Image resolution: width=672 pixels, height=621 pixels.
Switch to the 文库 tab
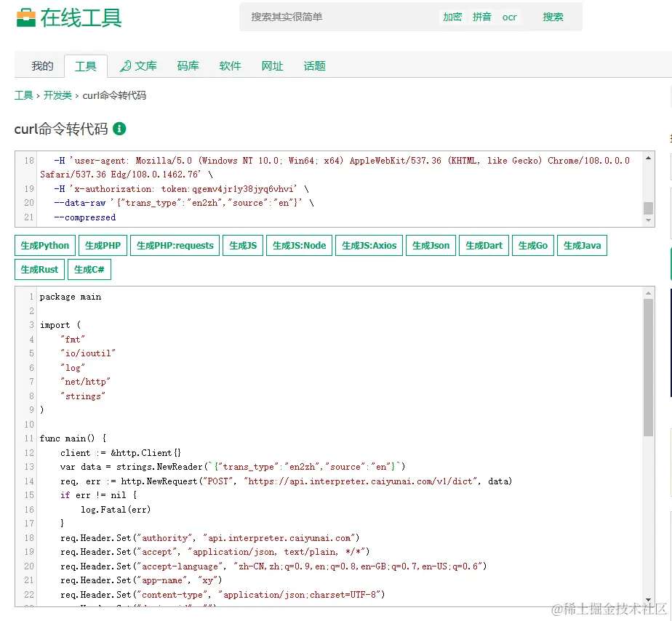coord(138,66)
